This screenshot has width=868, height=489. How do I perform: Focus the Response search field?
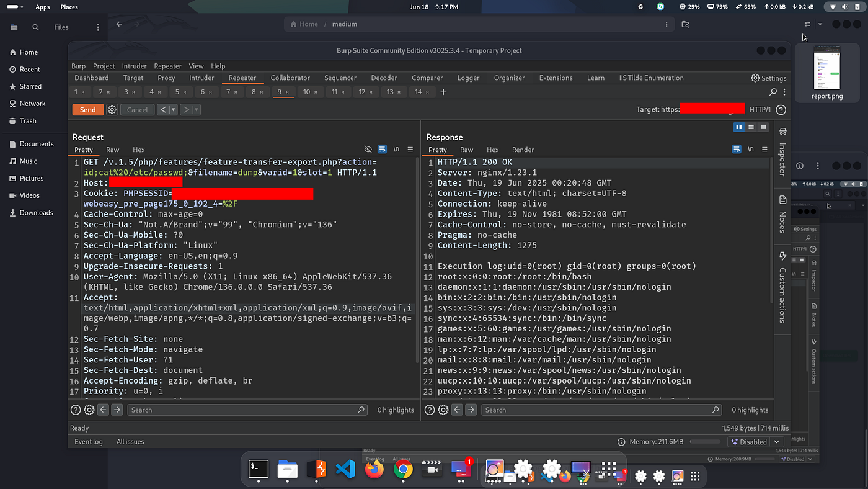point(601,410)
